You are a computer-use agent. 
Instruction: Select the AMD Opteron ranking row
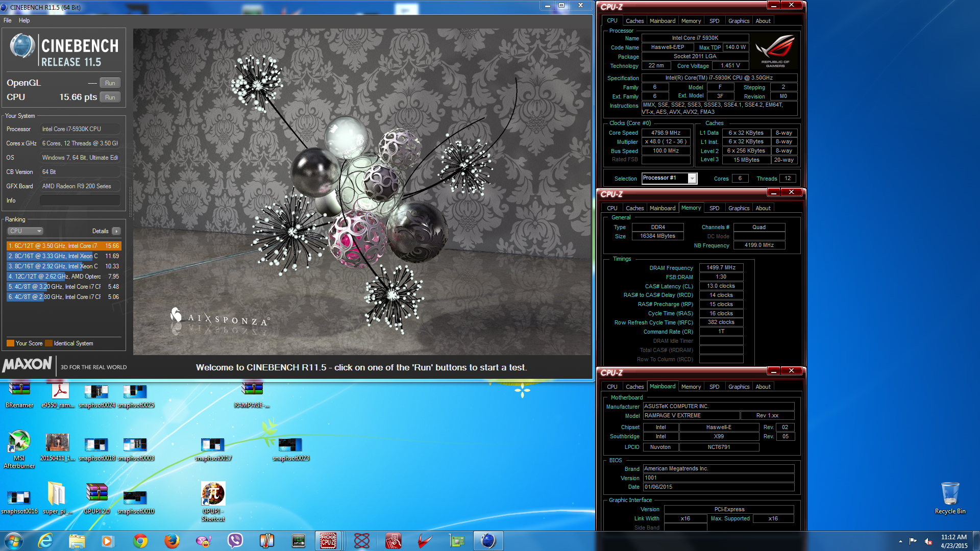(x=64, y=277)
